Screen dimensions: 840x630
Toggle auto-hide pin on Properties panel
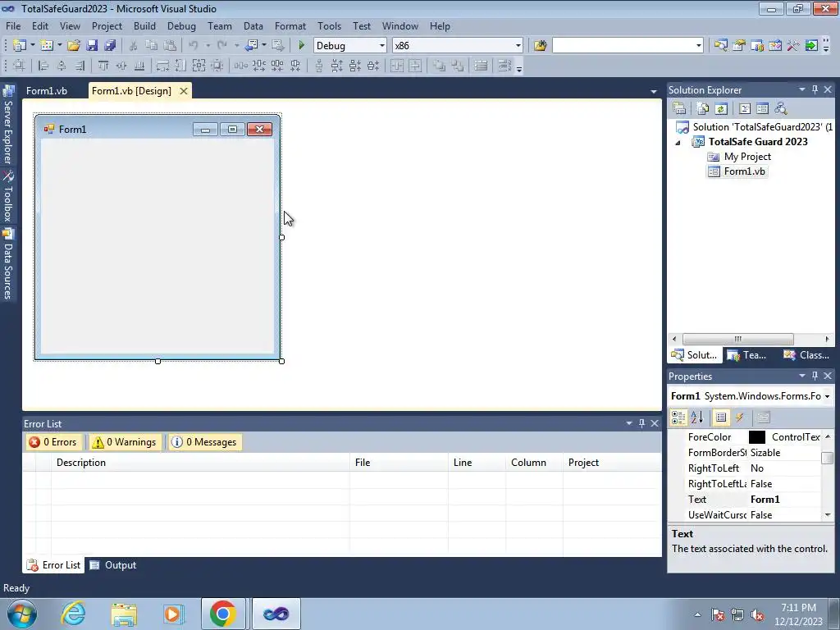tap(815, 376)
